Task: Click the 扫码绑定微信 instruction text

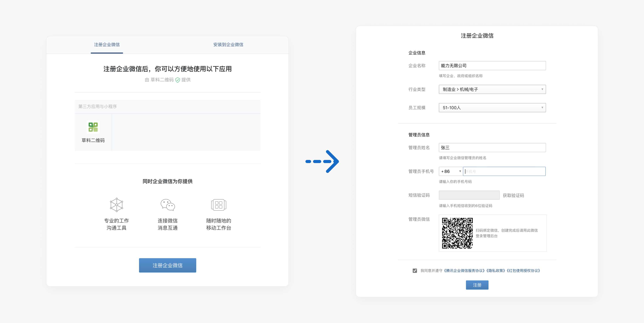Action: 507,233
